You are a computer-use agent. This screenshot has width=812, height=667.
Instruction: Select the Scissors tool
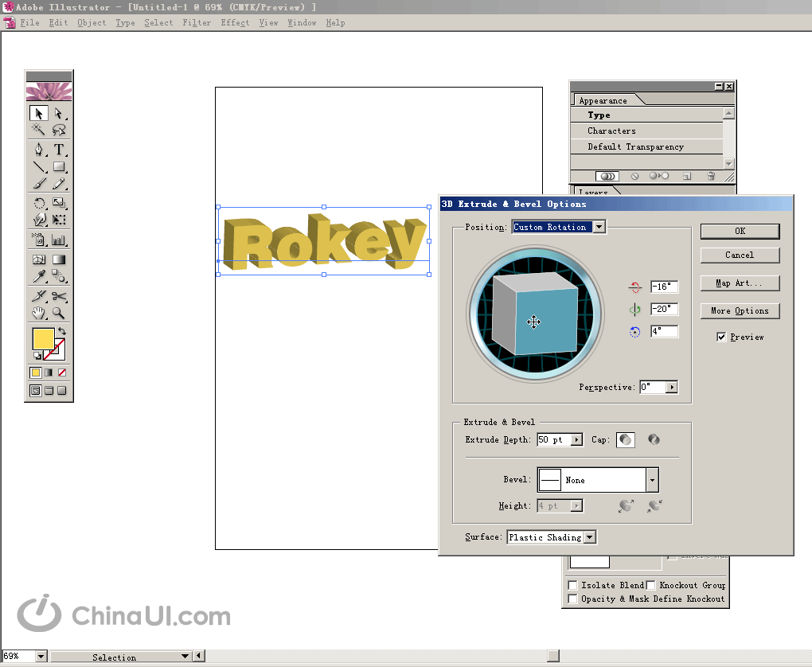pyautogui.click(x=59, y=296)
